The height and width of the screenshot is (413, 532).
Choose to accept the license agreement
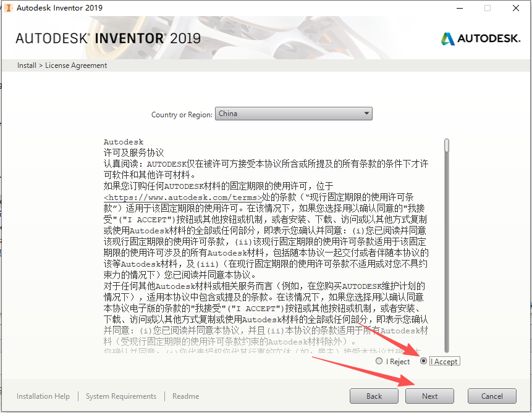click(423, 361)
